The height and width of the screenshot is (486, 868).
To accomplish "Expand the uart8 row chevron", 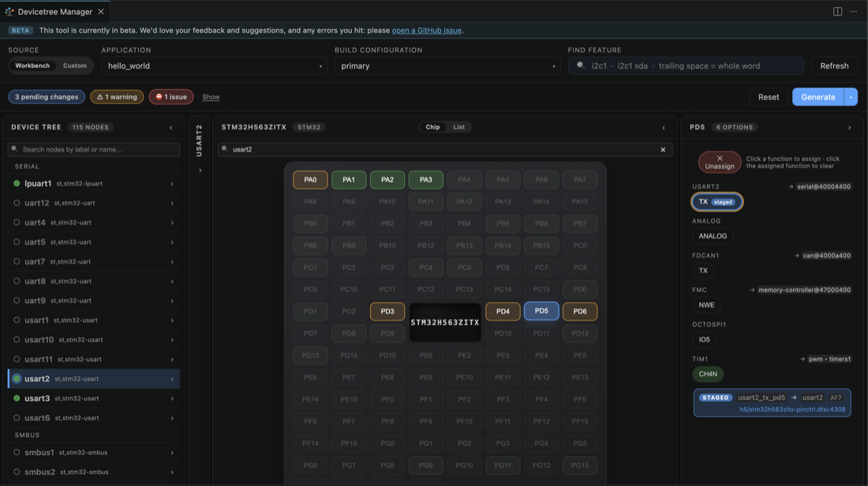I will pyautogui.click(x=172, y=281).
